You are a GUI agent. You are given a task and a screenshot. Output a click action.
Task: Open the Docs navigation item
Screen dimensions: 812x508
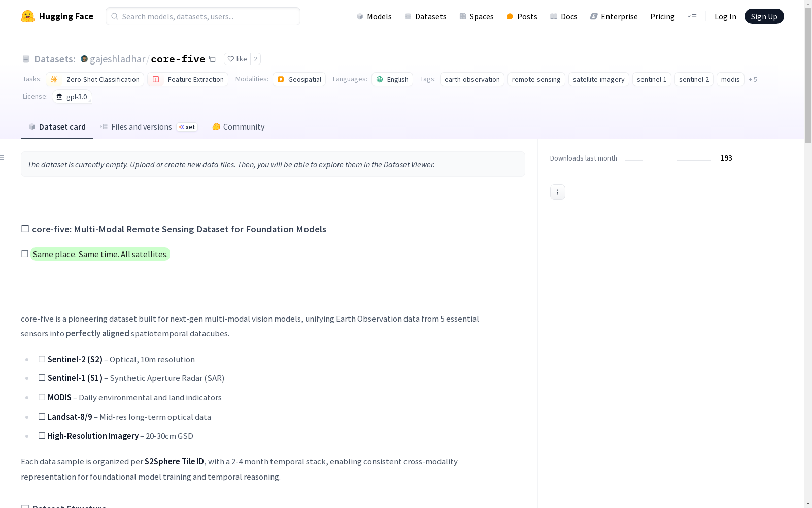pyautogui.click(x=564, y=16)
